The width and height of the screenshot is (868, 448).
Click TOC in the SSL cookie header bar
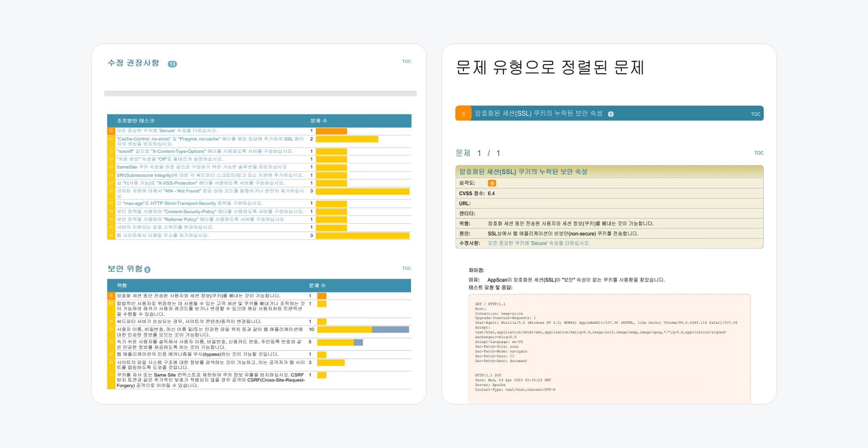(x=756, y=114)
